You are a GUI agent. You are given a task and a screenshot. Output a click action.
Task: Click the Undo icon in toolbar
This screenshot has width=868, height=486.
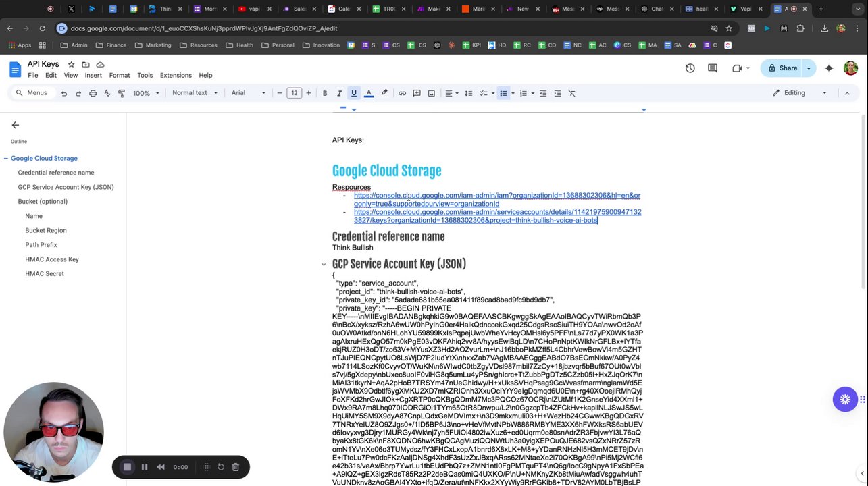[64, 93]
